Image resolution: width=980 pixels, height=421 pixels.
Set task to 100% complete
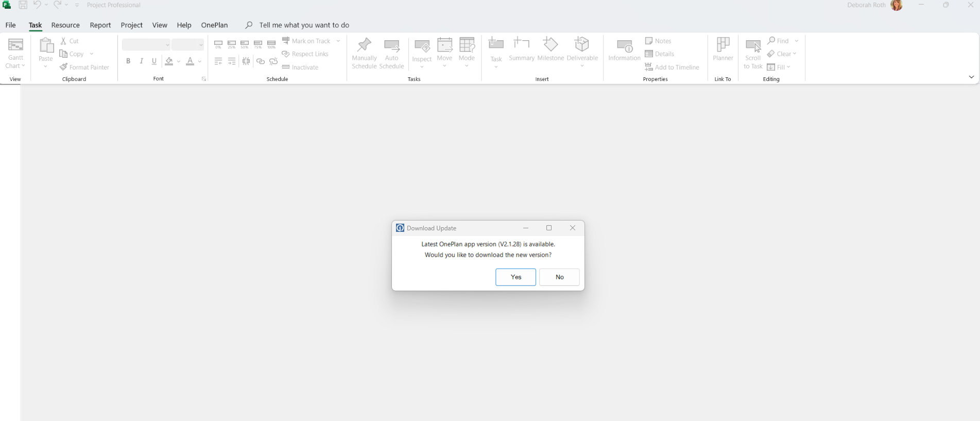coord(271,45)
